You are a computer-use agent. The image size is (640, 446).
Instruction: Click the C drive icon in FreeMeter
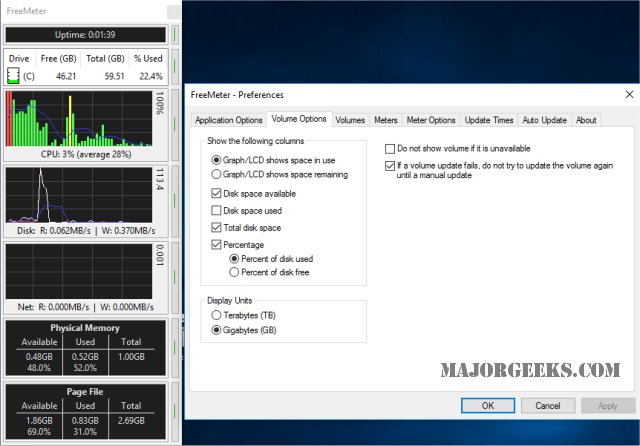13,76
